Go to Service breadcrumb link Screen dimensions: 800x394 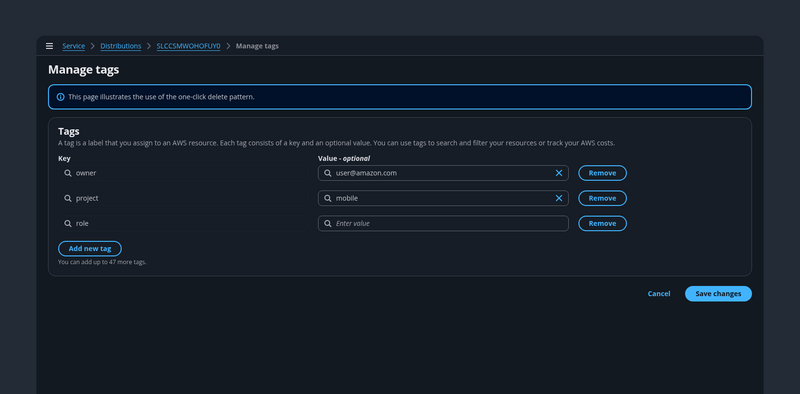pyautogui.click(x=73, y=46)
